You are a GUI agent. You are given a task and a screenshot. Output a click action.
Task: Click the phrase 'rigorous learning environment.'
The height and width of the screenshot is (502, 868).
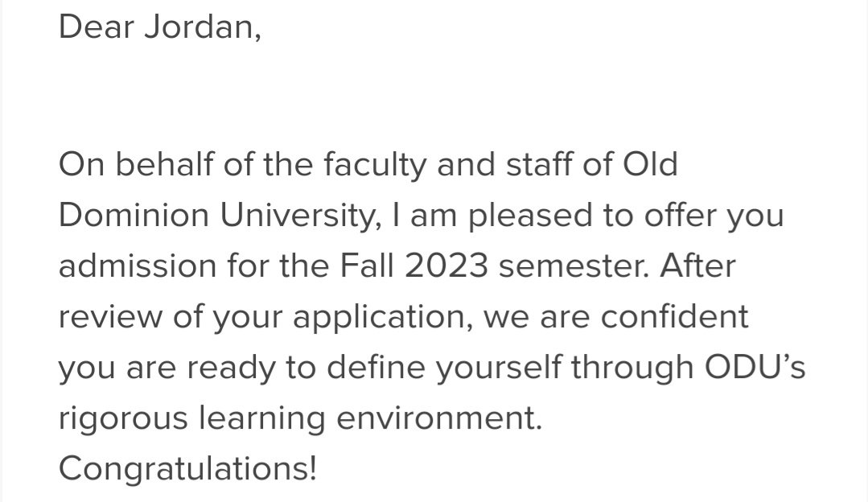click(x=300, y=419)
